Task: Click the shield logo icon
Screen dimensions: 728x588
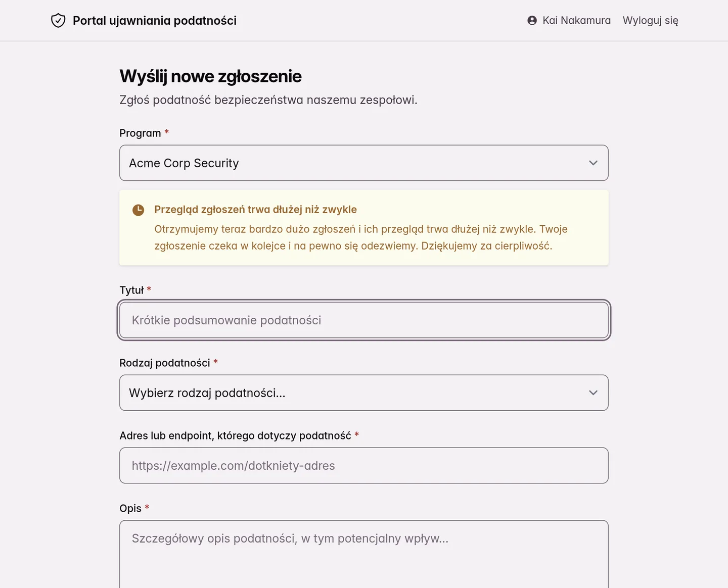Action: pos(58,21)
